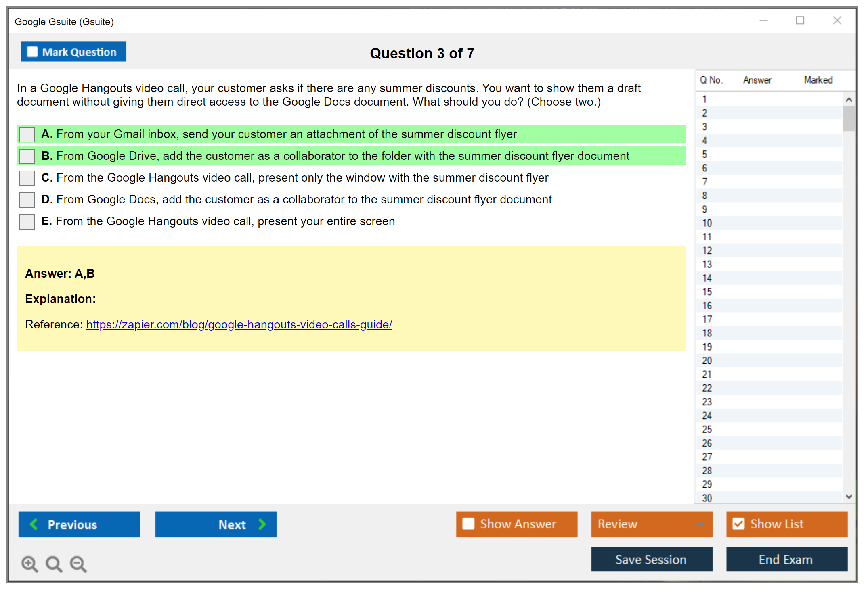Tick the checkbox for answer C

(x=27, y=178)
